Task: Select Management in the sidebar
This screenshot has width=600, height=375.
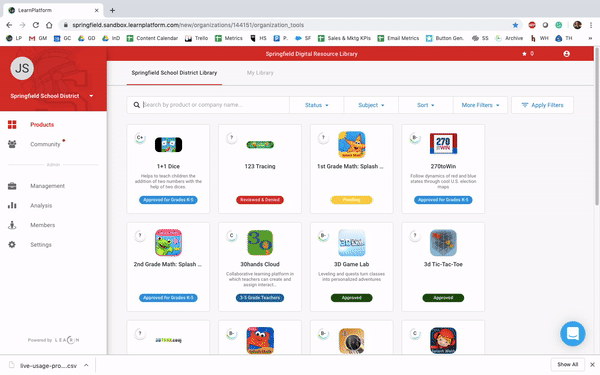Action: coord(47,186)
